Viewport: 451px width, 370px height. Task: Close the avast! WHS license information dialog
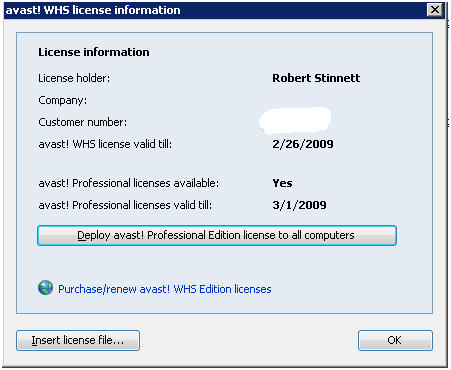[x=435, y=10]
